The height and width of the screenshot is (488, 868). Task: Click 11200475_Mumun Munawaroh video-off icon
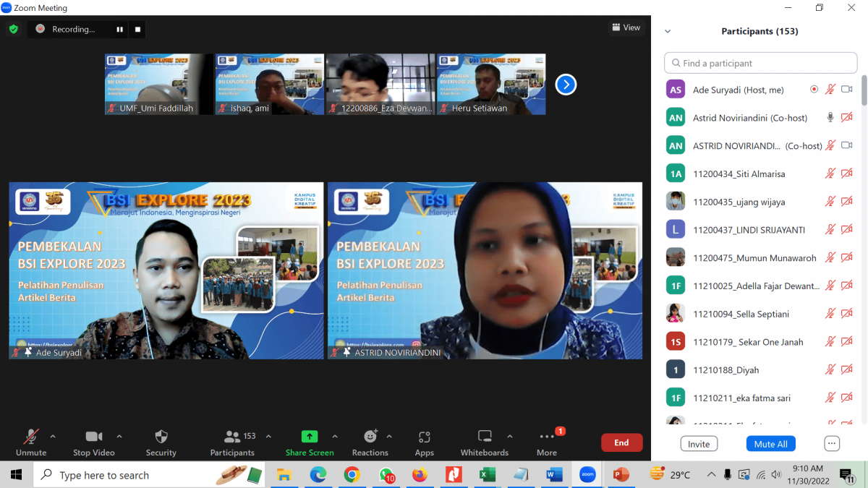[847, 257]
